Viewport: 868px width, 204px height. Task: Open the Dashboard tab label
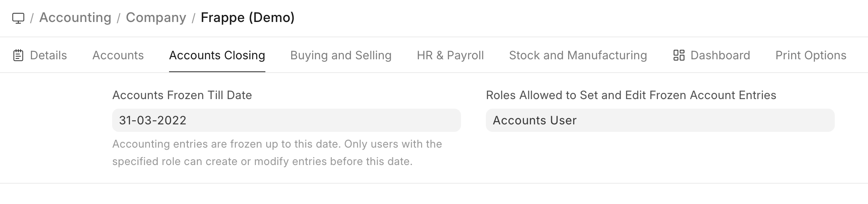pyautogui.click(x=720, y=56)
